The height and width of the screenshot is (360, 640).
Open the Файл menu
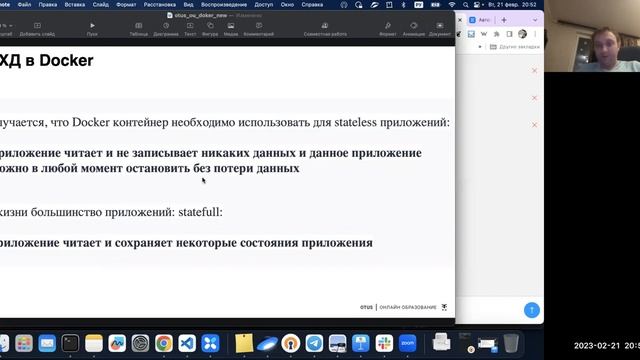pyautogui.click(x=24, y=4)
